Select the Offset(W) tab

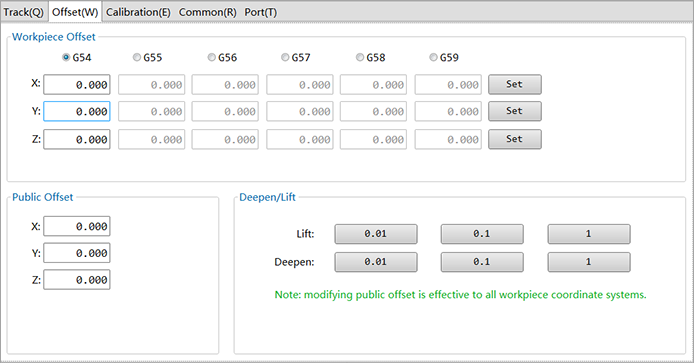tap(75, 12)
